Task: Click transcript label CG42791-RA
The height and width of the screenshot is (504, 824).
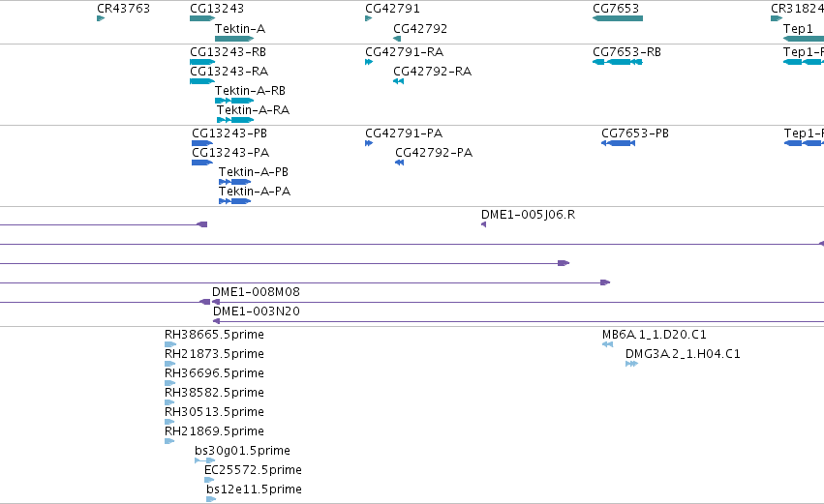Action: (404, 52)
